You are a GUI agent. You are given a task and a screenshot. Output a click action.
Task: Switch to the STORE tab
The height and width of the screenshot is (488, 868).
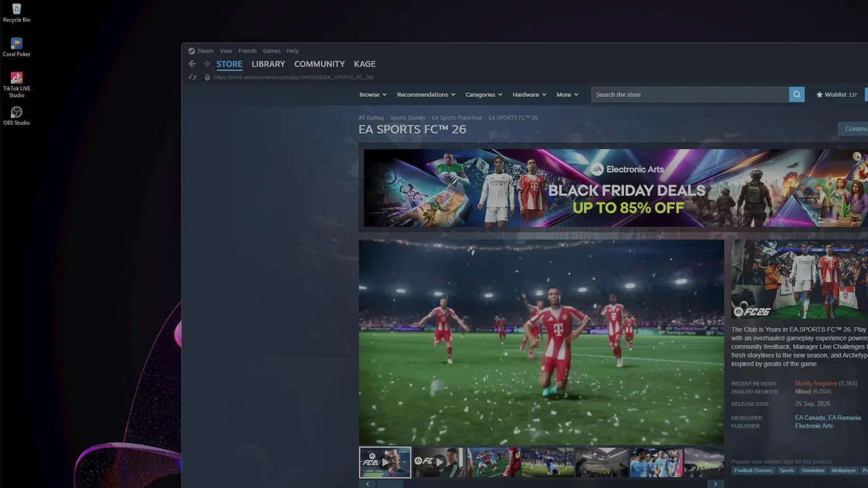(x=229, y=64)
